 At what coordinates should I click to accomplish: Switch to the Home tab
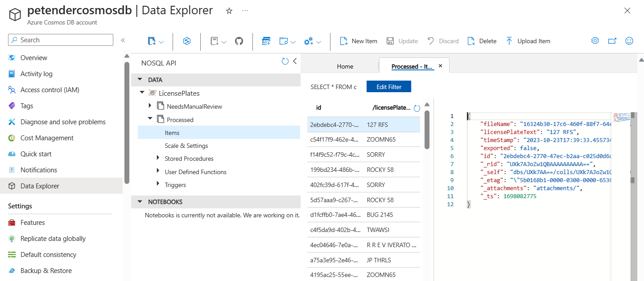click(x=345, y=66)
